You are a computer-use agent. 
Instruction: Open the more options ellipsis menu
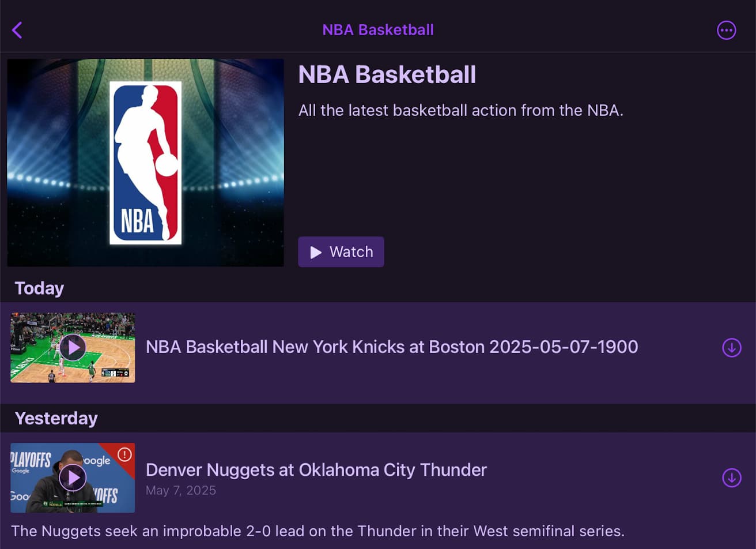click(x=726, y=30)
